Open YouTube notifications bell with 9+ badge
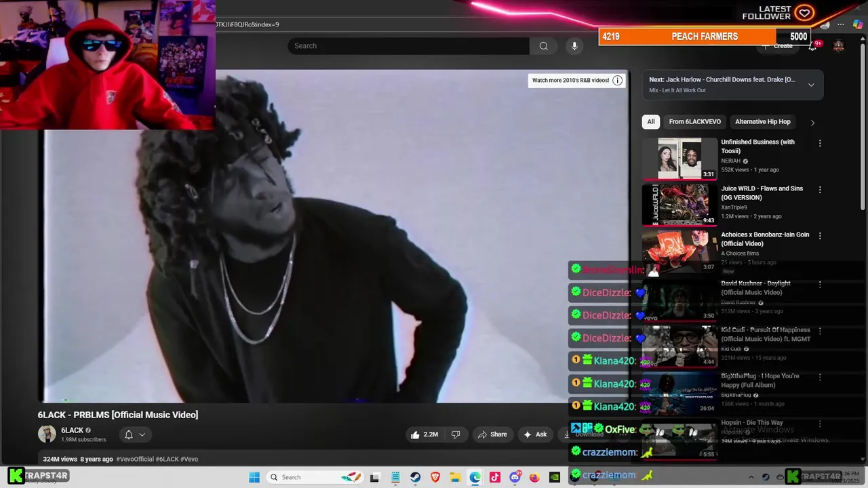This screenshot has width=868, height=488. tap(813, 46)
